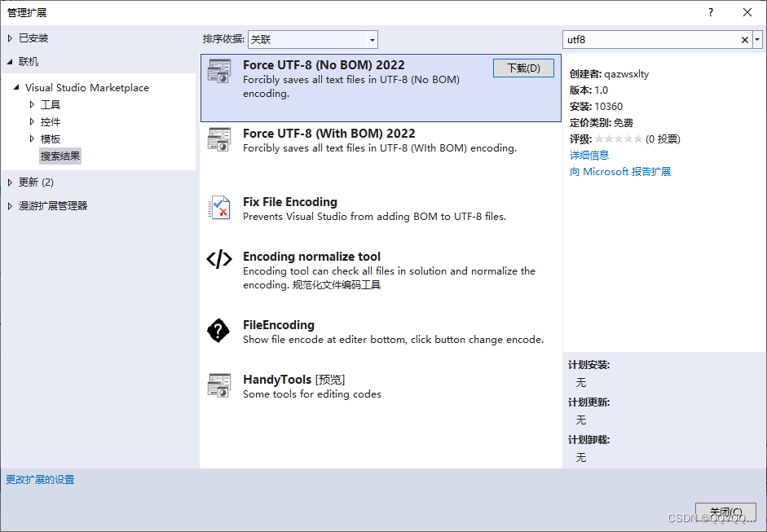767x532 pixels.
Task: Click the Encoding normalize tool code-brackets icon
Action: point(218,259)
